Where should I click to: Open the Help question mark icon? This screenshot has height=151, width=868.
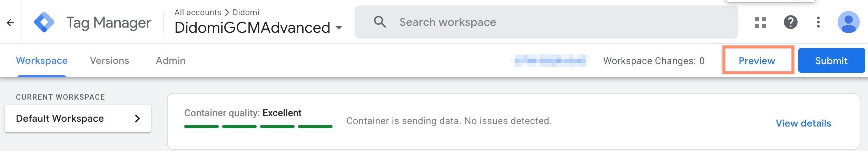coord(790,22)
